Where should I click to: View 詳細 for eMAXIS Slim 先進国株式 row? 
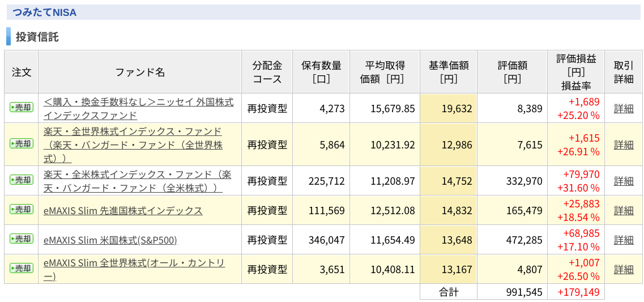point(624,210)
